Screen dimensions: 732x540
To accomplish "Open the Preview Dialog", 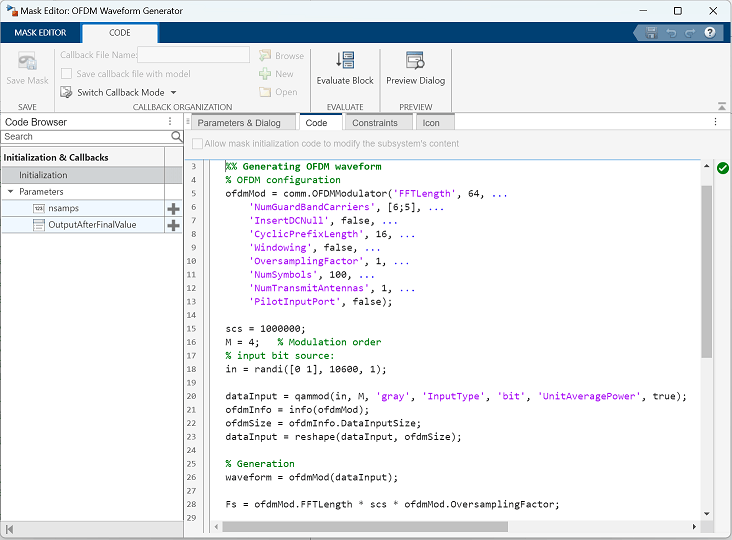I will 415,69.
